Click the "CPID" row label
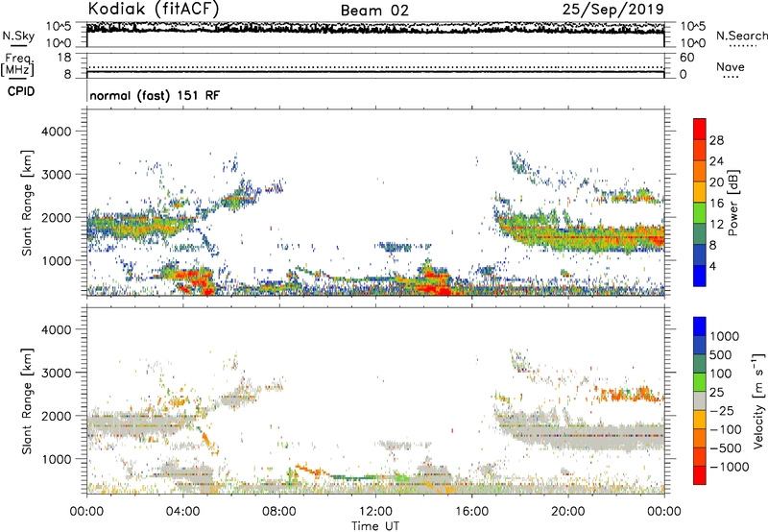768x532 pixels. [21, 91]
